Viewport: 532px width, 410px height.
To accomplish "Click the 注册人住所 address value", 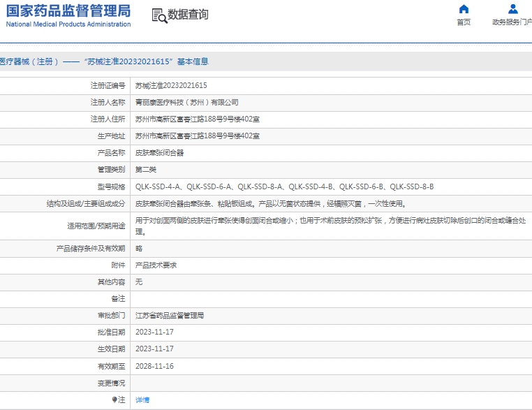I will coord(198,119).
